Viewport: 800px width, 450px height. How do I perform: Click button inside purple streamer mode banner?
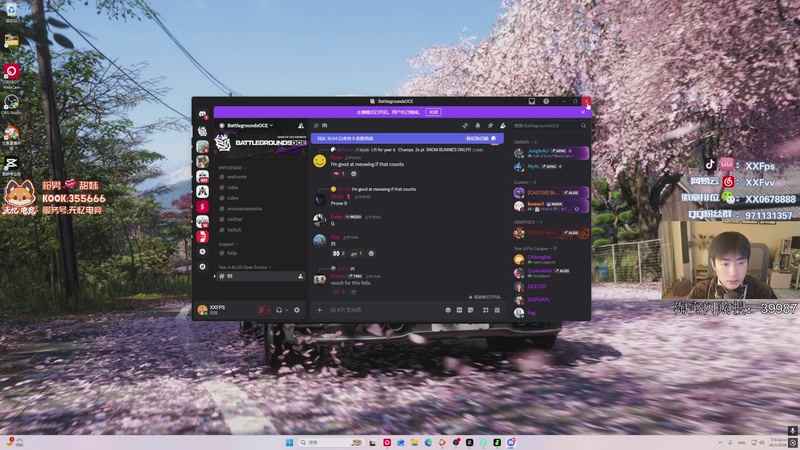(x=433, y=112)
